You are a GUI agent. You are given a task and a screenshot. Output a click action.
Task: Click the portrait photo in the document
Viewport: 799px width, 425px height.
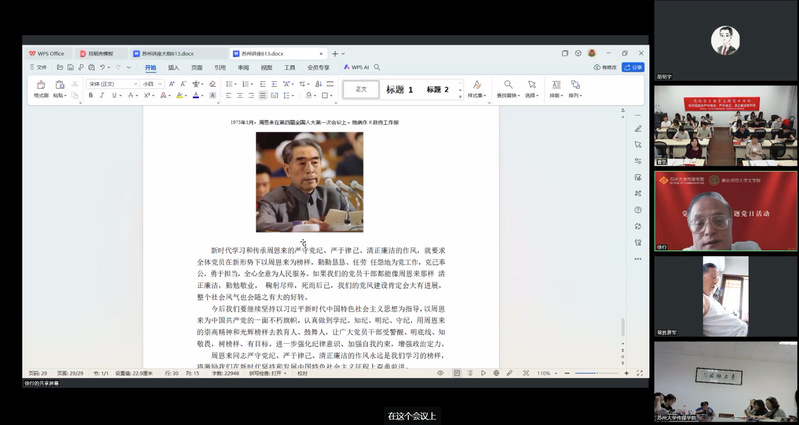click(x=309, y=181)
